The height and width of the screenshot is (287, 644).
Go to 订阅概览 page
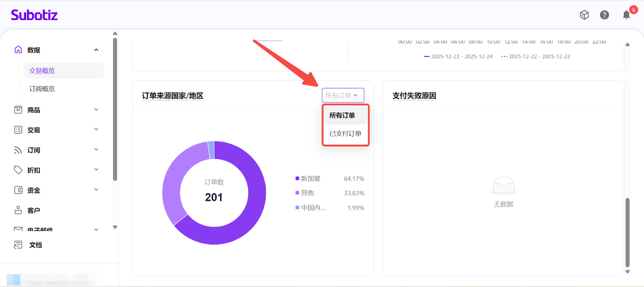42,89
